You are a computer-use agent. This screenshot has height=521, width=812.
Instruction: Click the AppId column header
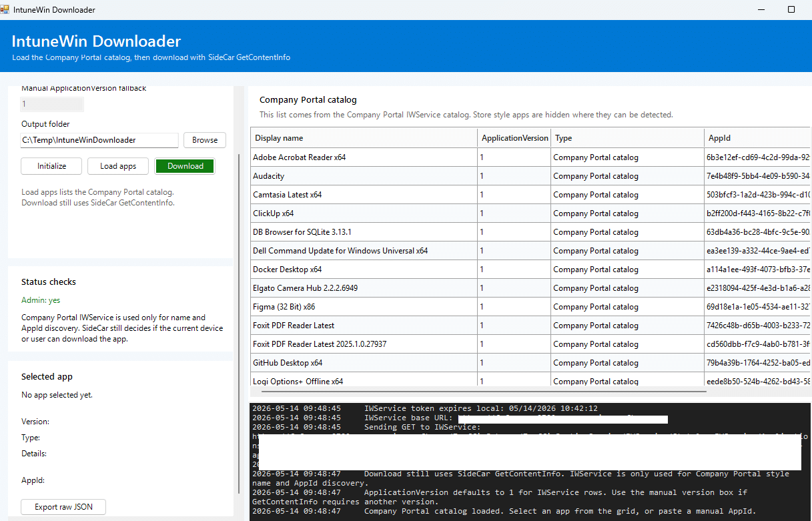click(758, 138)
